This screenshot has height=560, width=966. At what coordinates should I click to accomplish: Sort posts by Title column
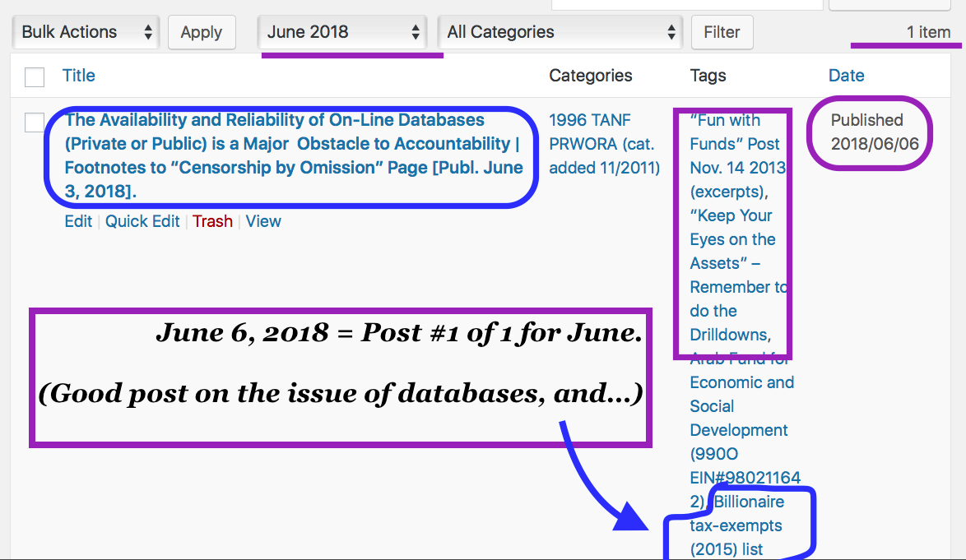pos(79,76)
